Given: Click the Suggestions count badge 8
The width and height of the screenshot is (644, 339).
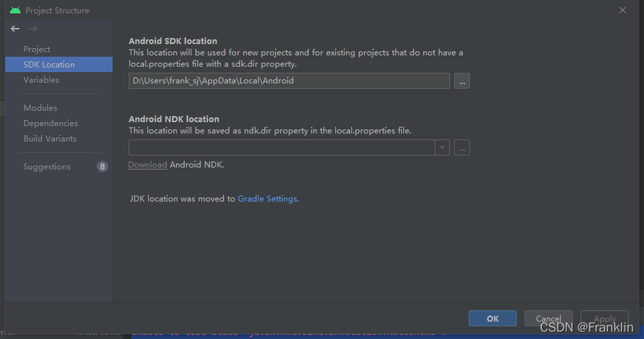Looking at the screenshot, I should point(102,166).
